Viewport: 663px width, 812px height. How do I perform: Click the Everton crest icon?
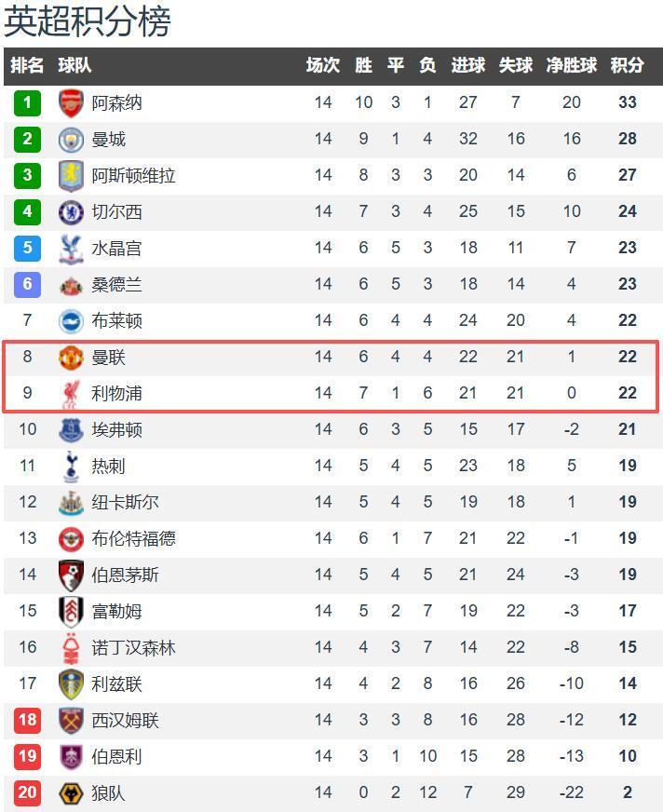[71, 429]
